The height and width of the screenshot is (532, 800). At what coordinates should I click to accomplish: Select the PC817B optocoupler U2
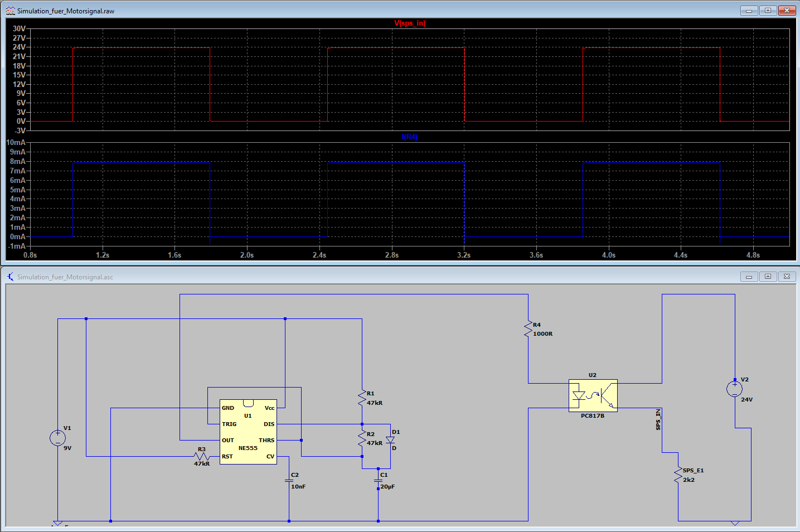pyautogui.click(x=593, y=395)
